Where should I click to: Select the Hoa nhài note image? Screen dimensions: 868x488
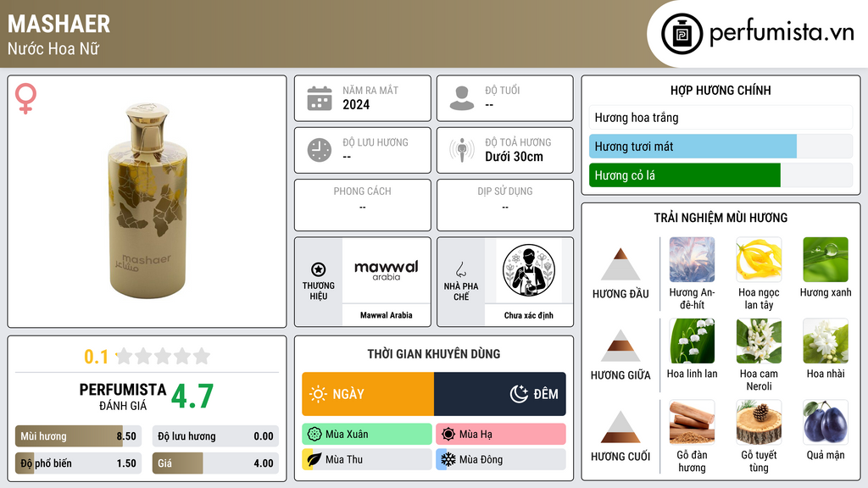point(826,341)
